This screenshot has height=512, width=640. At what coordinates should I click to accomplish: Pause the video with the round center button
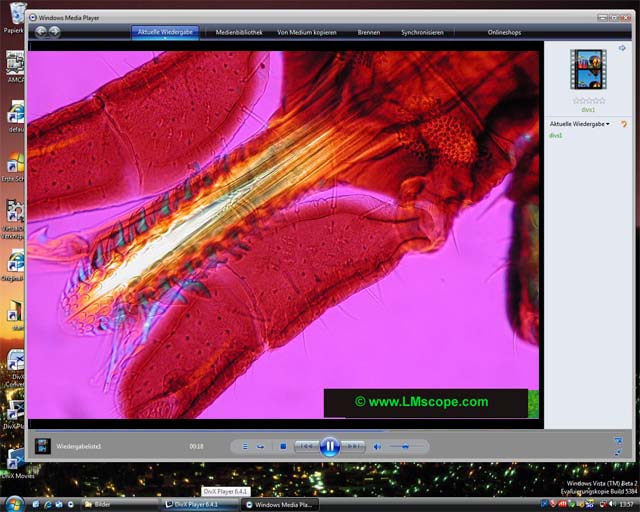(x=330, y=446)
